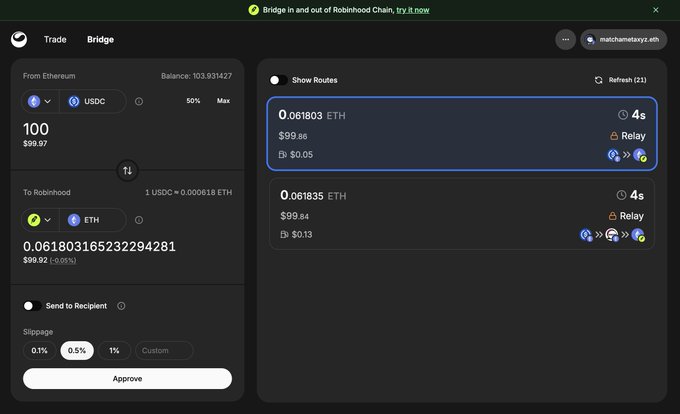Expand the Robinhood destination chain dropdown
The height and width of the screenshot is (414, 680).
point(40,220)
